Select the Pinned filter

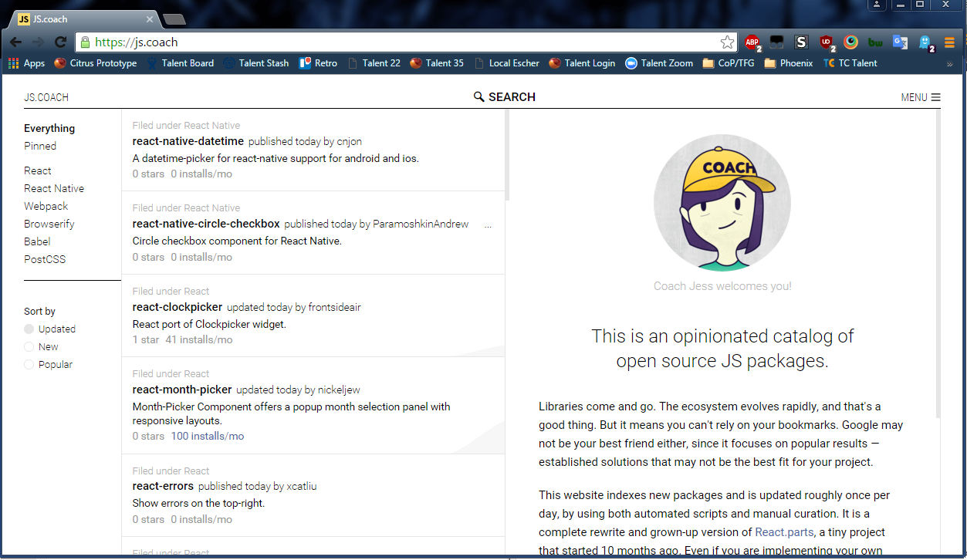tap(40, 146)
